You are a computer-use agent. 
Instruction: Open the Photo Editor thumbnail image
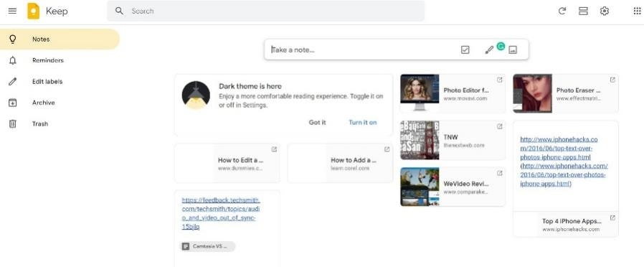[x=420, y=93]
